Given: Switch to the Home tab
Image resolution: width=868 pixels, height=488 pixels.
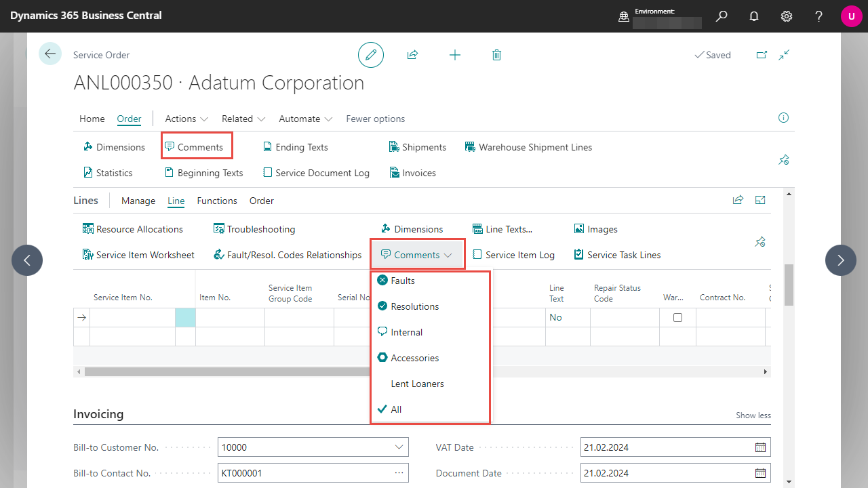Looking at the screenshot, I should pos(92,119).
